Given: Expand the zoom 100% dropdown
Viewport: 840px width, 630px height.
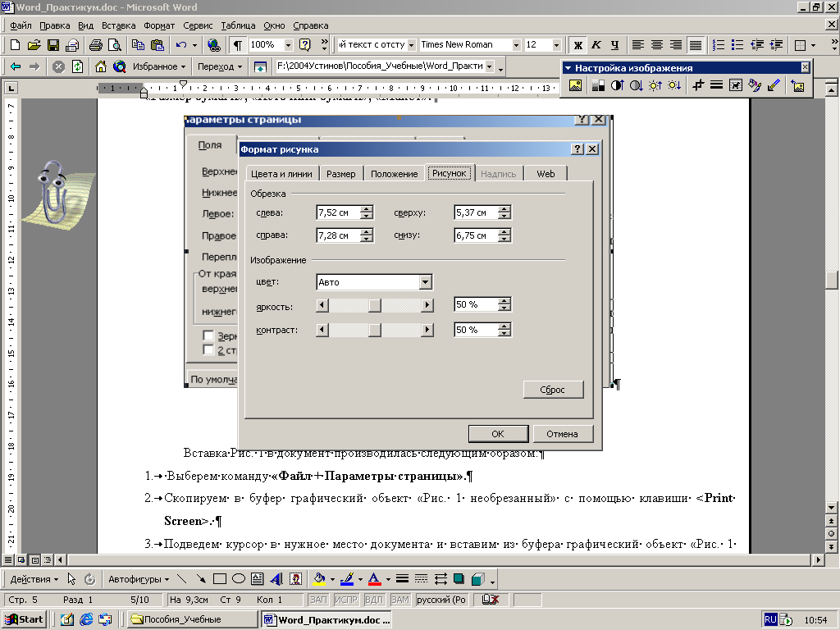Looking at the screenshot, I should [x=288, y=45].
